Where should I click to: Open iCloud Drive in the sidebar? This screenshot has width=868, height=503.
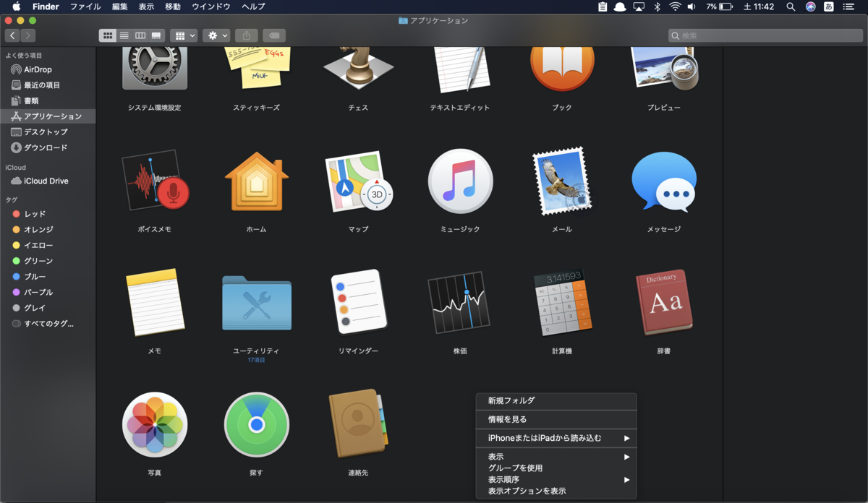48,181
